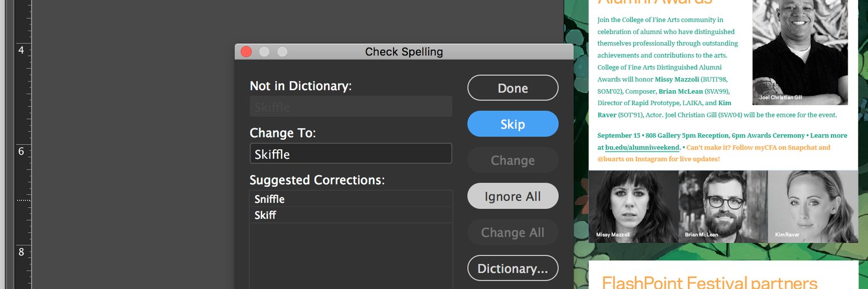Choose Ignore All for this word
This screenshot has width=868, height=289.
pos(513,196)
